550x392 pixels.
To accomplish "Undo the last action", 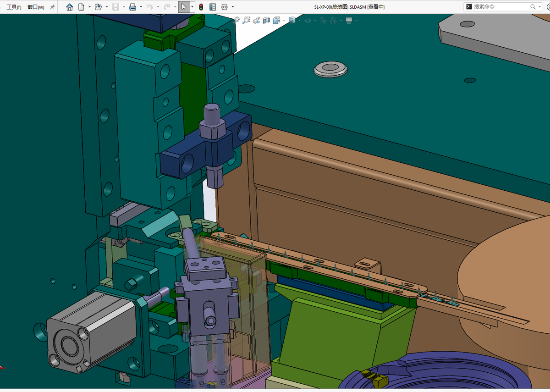I will [149, 7].
